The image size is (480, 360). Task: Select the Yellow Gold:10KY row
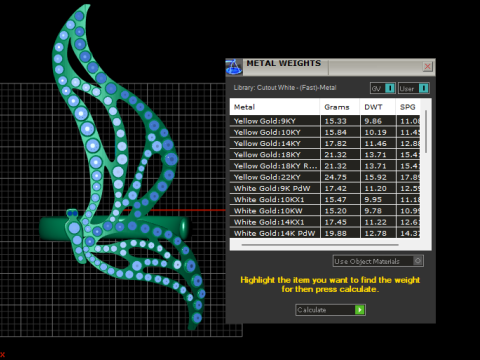[325, 132]
